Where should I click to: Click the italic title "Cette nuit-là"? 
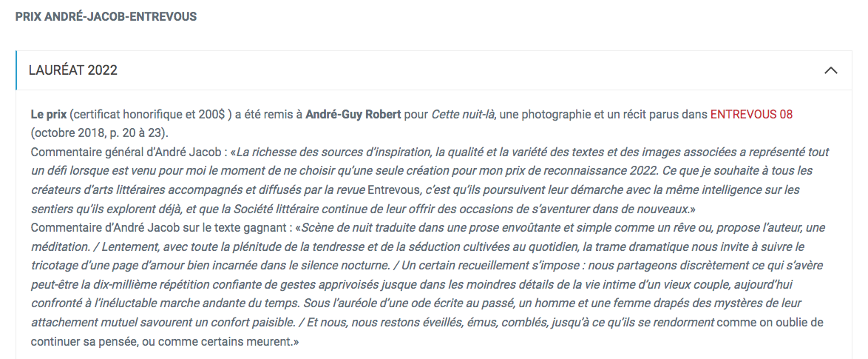[x=462, y=115]
